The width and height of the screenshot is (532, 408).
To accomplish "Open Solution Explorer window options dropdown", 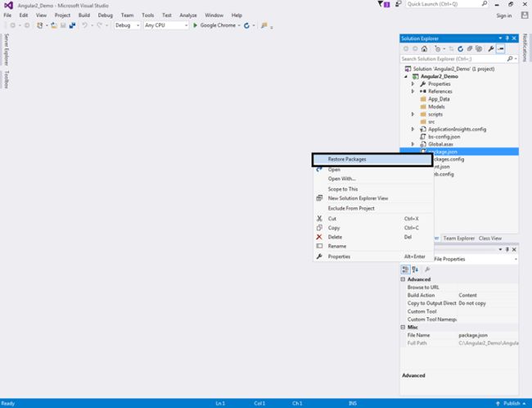I will click(x=500, y=39).
